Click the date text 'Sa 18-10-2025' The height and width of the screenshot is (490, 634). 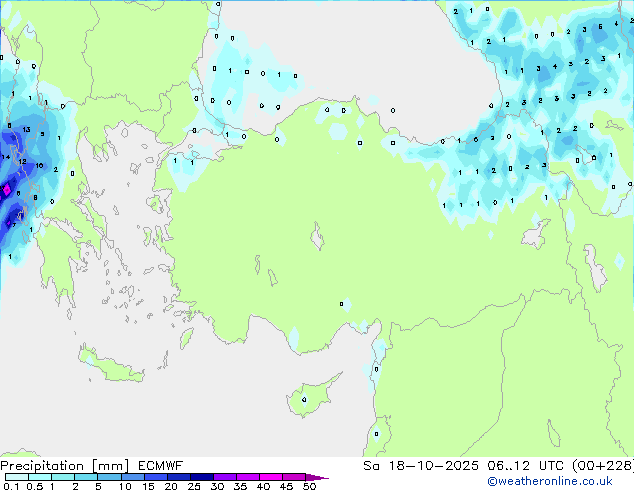tap(421, 466)
